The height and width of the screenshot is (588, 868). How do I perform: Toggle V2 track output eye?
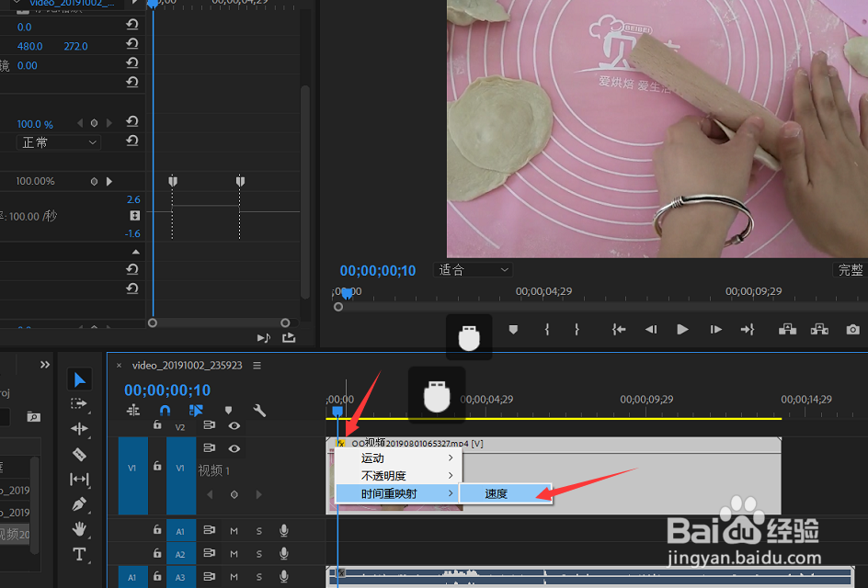234,426
